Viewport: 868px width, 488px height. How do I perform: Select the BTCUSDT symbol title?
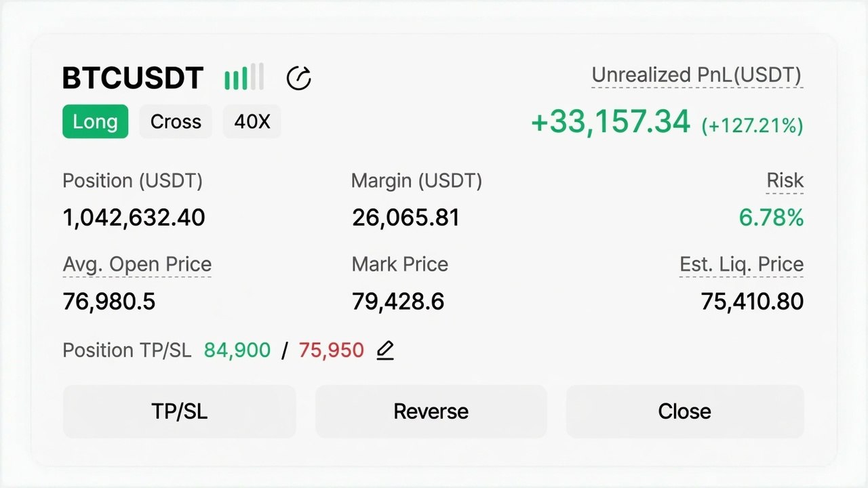(133, 79)
